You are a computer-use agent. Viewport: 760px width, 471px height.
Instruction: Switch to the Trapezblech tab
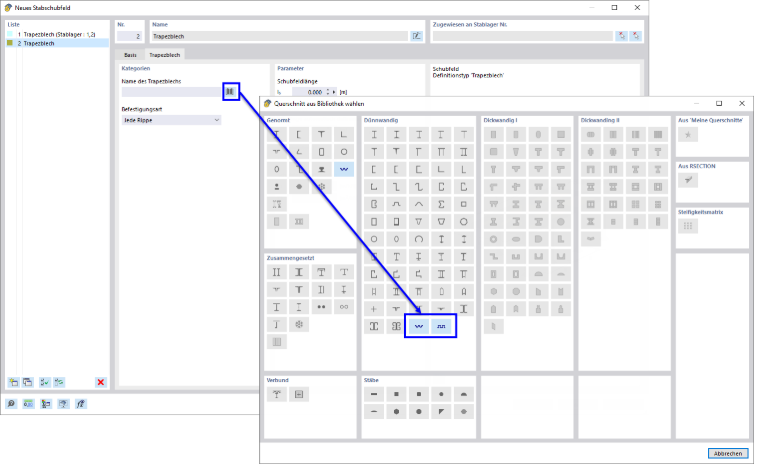coord(164,55)
